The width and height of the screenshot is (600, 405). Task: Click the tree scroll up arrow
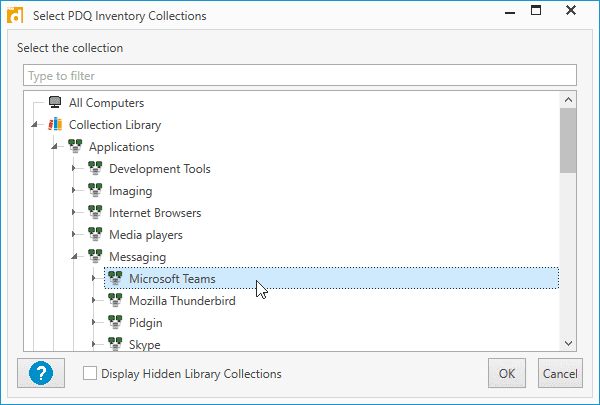pos(568,100)
